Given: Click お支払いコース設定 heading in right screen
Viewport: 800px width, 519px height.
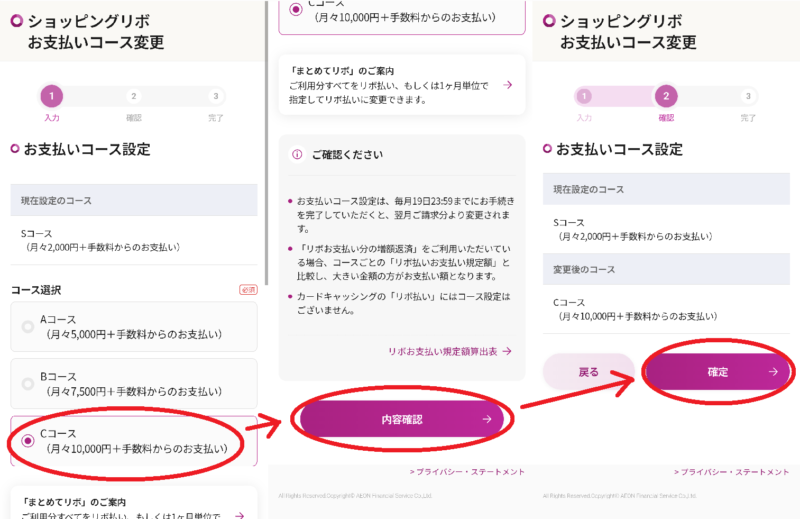Looking at the screenshot, I should 619,149.
